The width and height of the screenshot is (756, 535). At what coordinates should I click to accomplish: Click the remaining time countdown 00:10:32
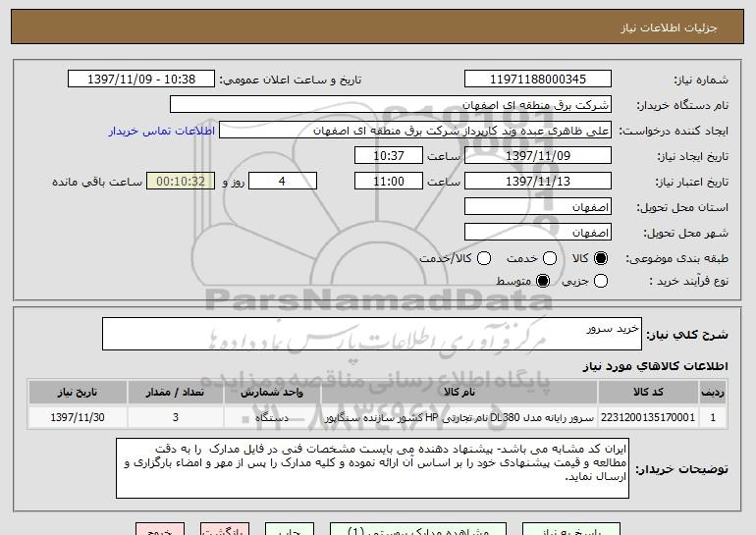[x=181, y=182]
